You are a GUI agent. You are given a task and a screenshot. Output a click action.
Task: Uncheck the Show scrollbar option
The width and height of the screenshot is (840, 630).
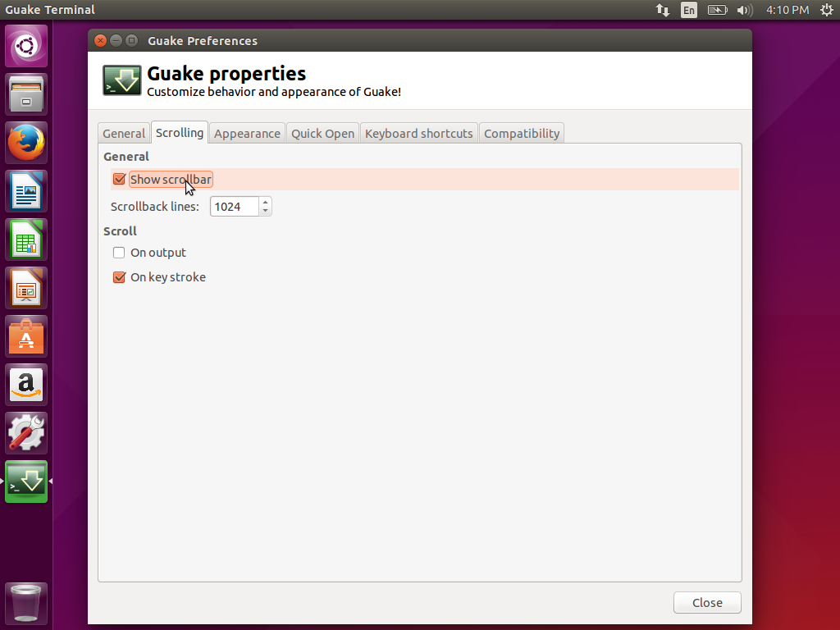[x=119, y=179]
